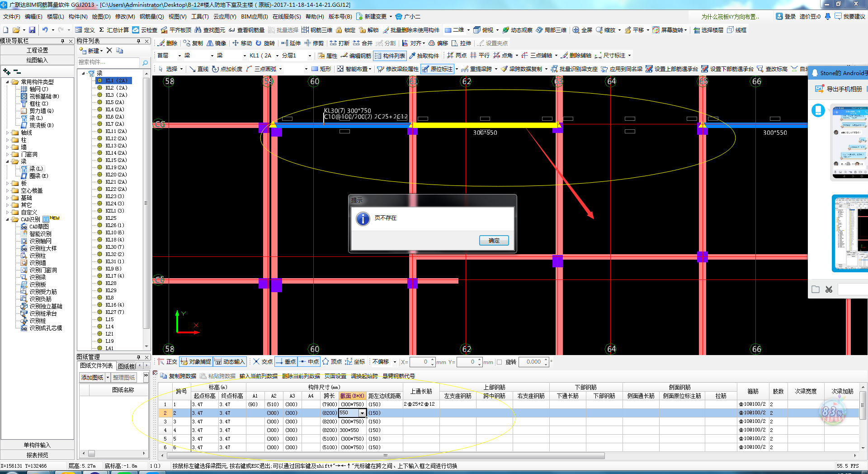Viewport: 868px width, 474px height.
Task: Open the 不偏移 offset dropdown
Action: (395, 362)
